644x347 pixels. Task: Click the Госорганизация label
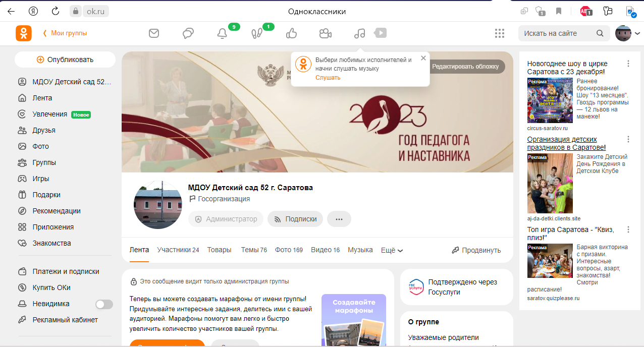224,199
